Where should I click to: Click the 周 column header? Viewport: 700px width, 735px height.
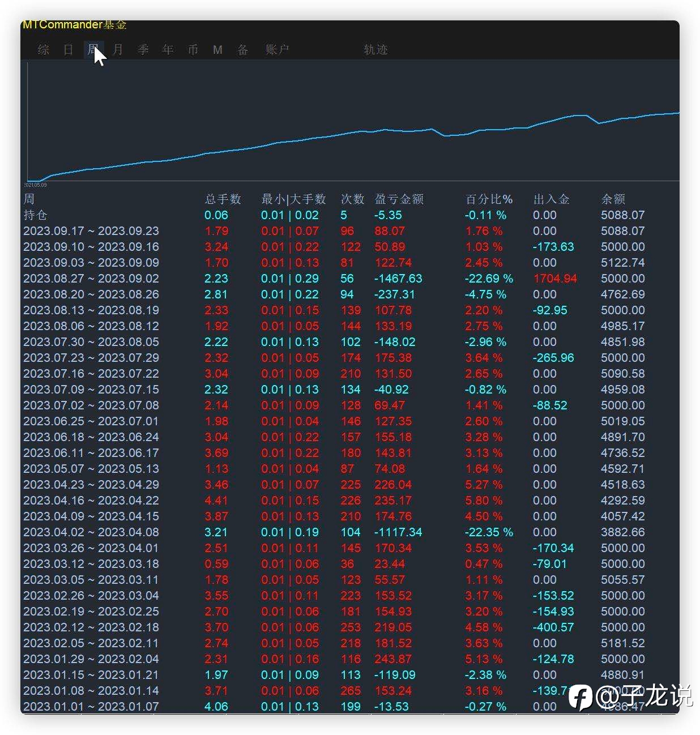(29, 199)
